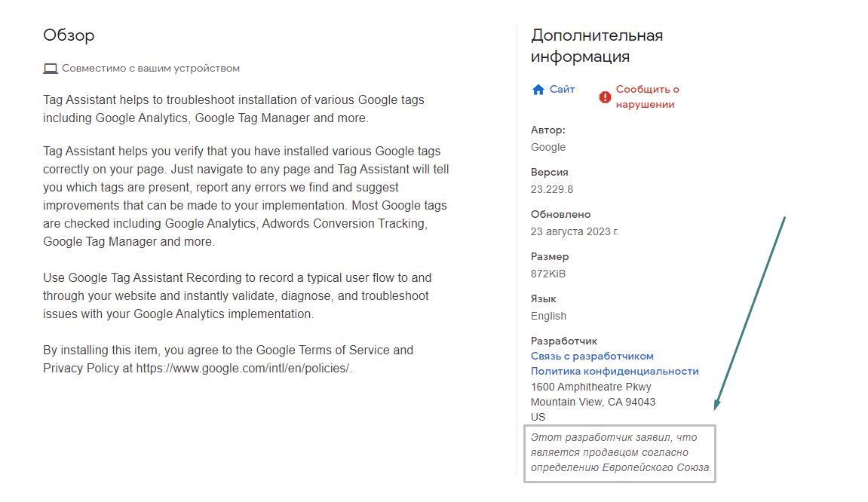Click the Mountain View, CA 94043 line
868x502 pixels.
point(593,402)
